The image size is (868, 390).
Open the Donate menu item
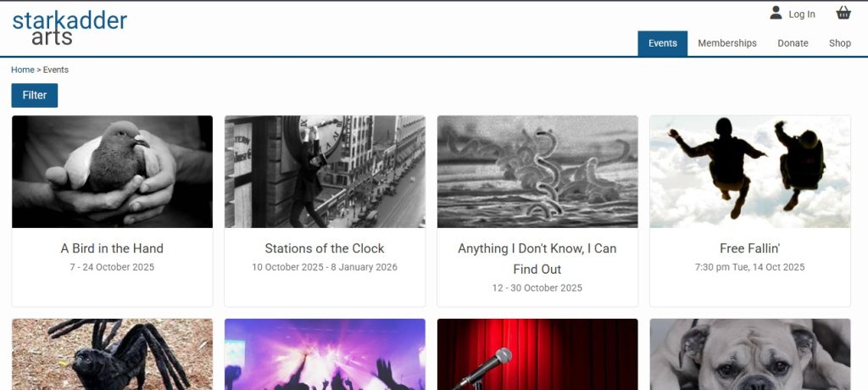tap(793, 43)
